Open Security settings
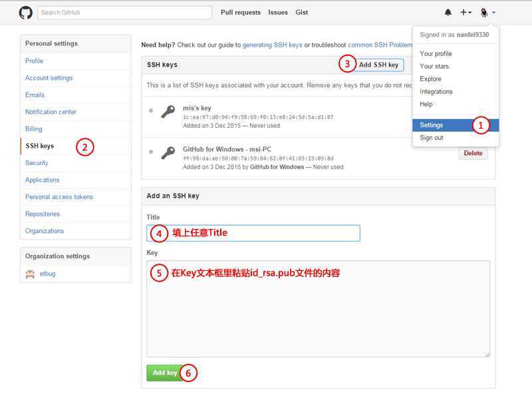 pyautogui.click(x=76, y=163)
